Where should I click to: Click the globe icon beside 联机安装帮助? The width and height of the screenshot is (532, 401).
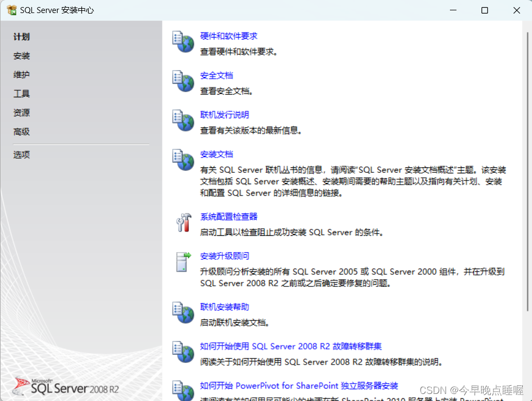[183, 312]
